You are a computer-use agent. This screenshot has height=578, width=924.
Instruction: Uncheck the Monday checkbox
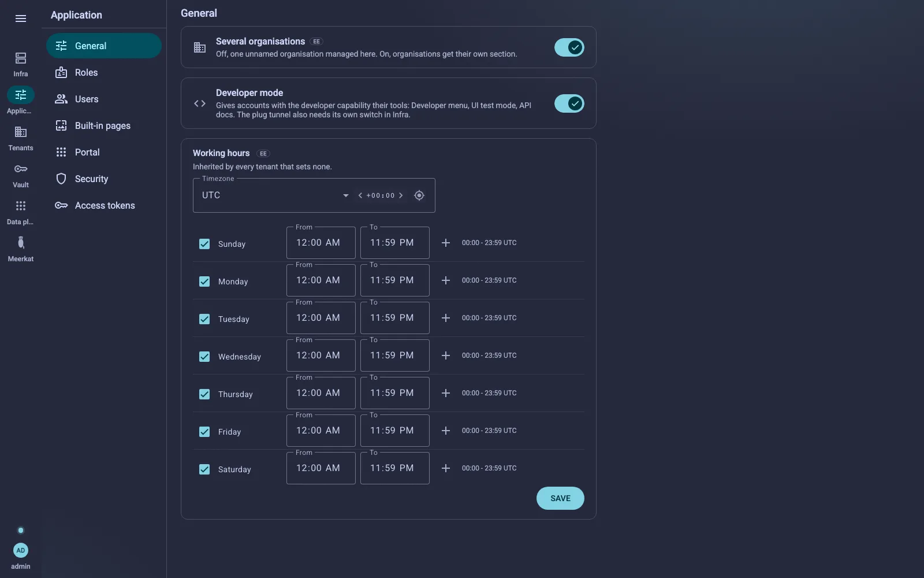point(204,281)
